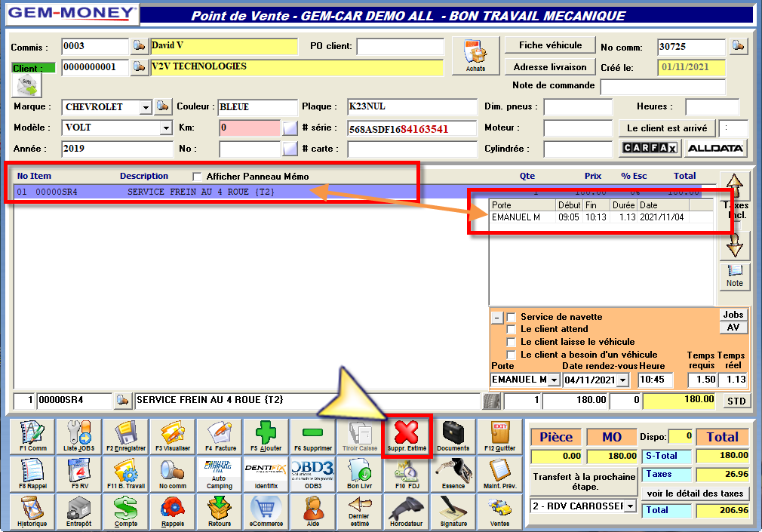Open the F10 FDJ function
This screenshot has height=532, width=762.
point(407,474)
